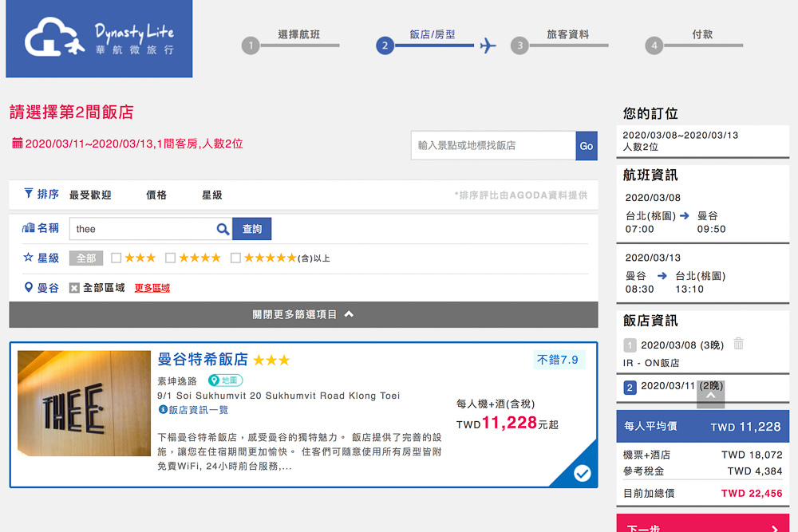Click the IR - ON飯店 entry

coord(651,363)
